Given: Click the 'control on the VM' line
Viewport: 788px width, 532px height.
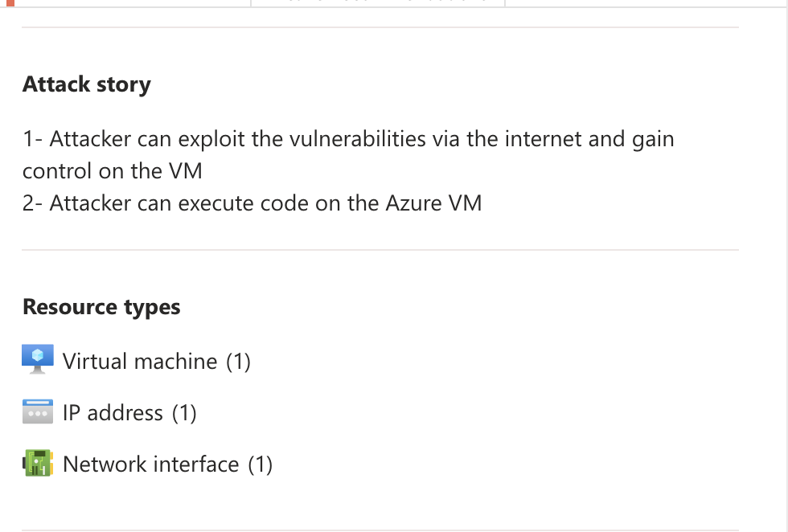Looking at the screenshot, I should (x=112, y=170).
